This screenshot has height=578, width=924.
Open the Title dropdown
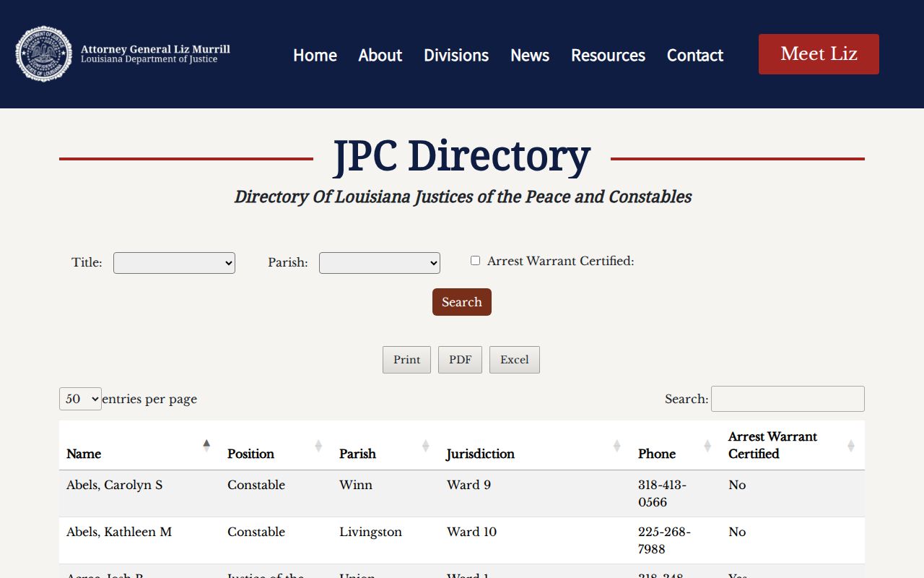pos(174,263)
